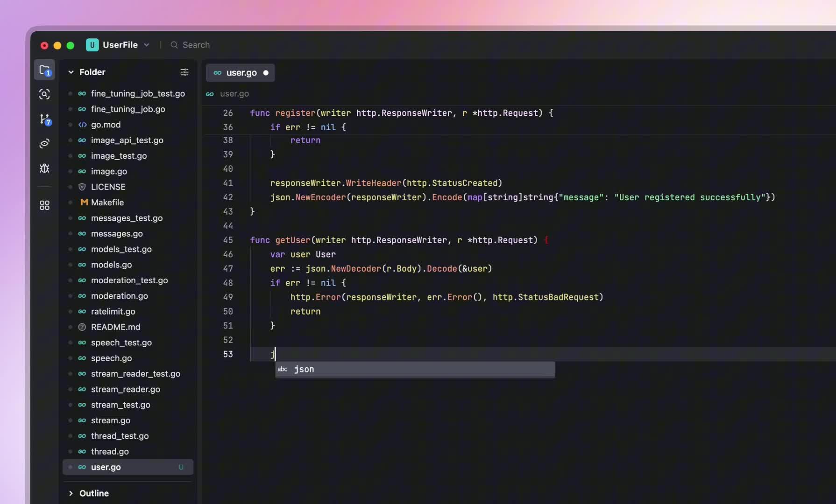
Task: Click the filter icon in the Folder header
Action: point(184,72)
